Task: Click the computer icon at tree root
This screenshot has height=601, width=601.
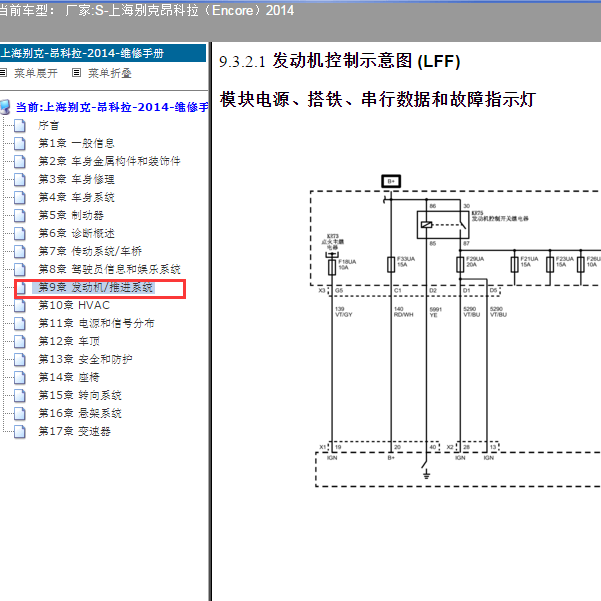Action: [5, 107]
